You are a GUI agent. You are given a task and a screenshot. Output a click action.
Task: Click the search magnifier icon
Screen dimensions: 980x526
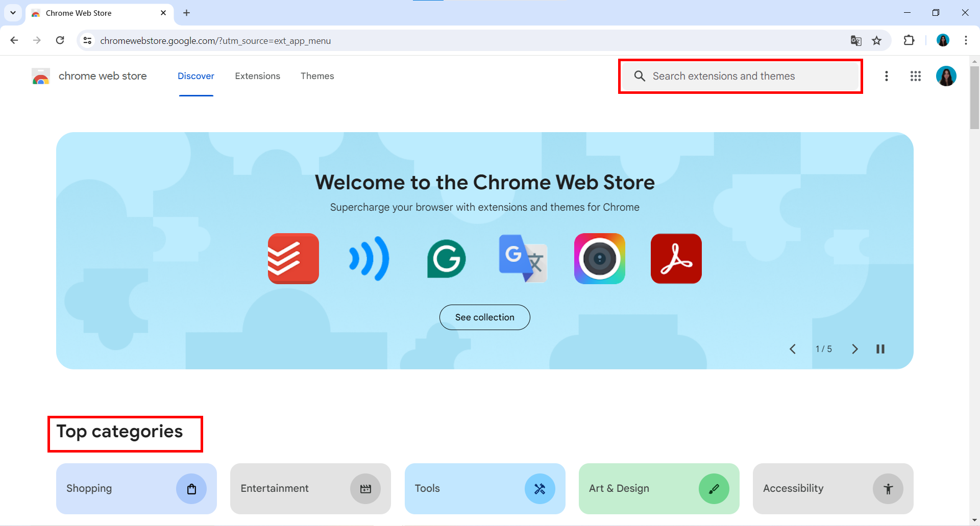(x=640, y=76)
